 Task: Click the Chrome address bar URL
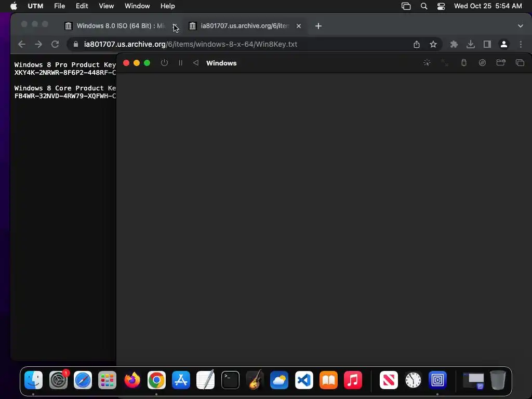pyautogui.click(x=191, y=44)
